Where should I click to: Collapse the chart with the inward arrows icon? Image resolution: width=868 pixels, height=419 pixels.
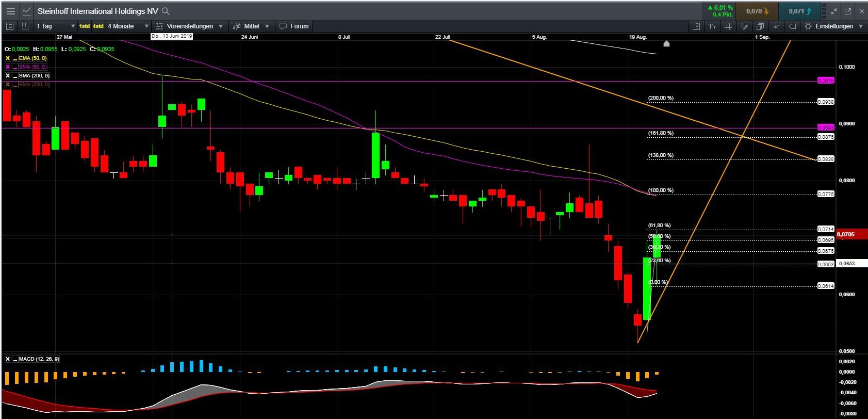click(x=834, y=11)
